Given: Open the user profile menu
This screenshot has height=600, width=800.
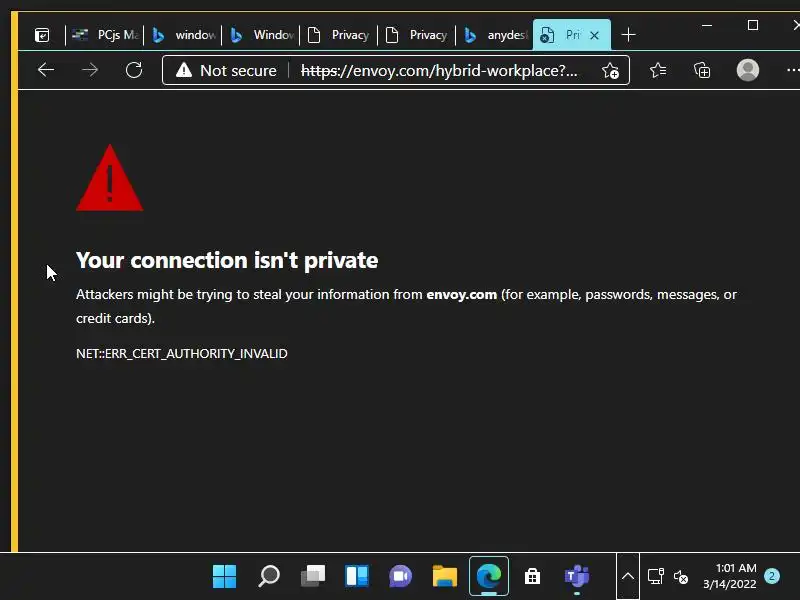Looking at the screenshot, I should [x=747, y=70].
